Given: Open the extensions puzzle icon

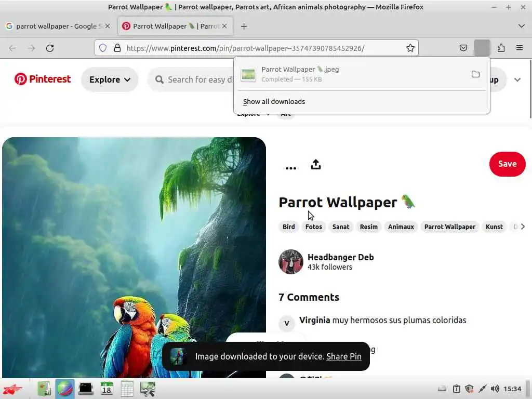Looking at the screenshot, I should click(x=501, y=48).
